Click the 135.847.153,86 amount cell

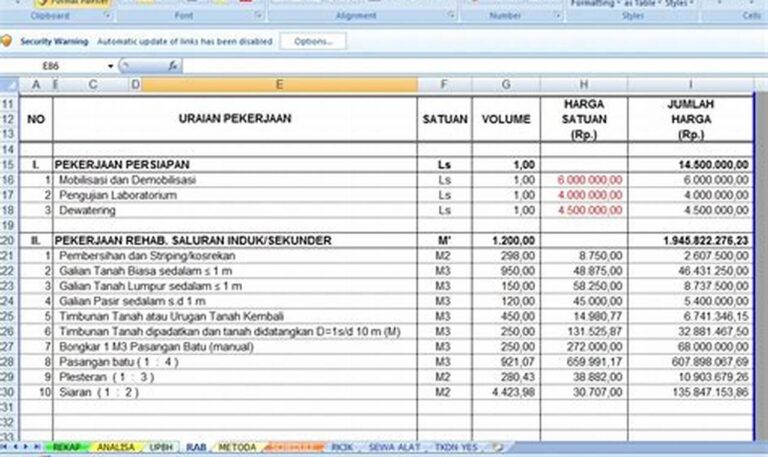[691, 392]
